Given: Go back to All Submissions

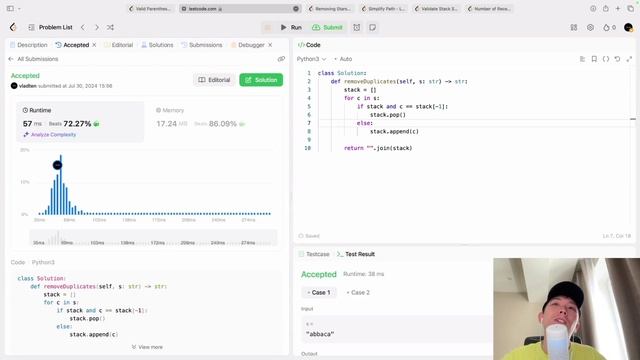Looking at the screenshot, I should (x=33, y=59).
